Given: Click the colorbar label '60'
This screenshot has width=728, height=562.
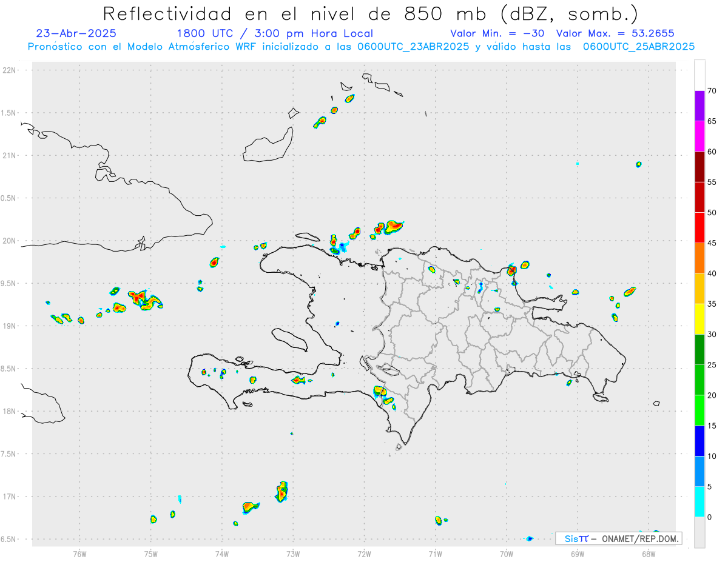Looking at the screenshot, I should click(712, 152).
